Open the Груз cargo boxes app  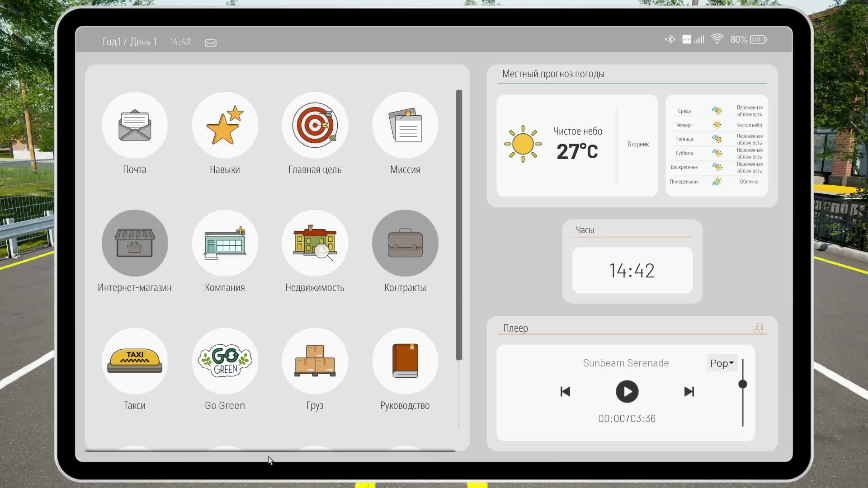click(x=315, y=361)
